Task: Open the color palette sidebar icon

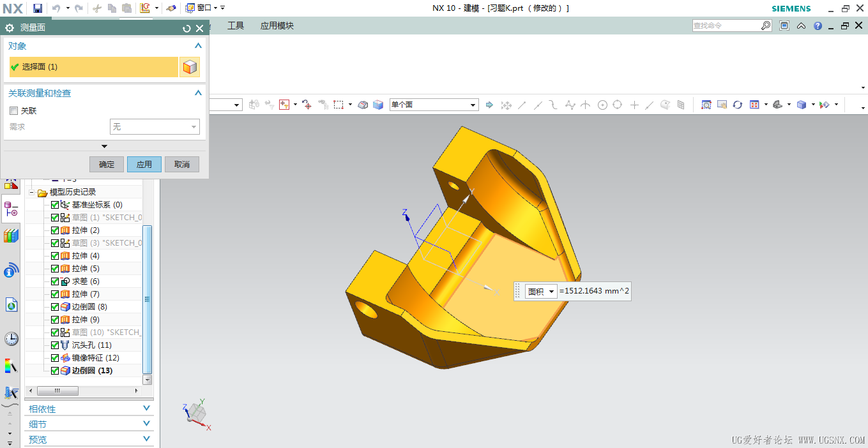Action: (11, 366)
